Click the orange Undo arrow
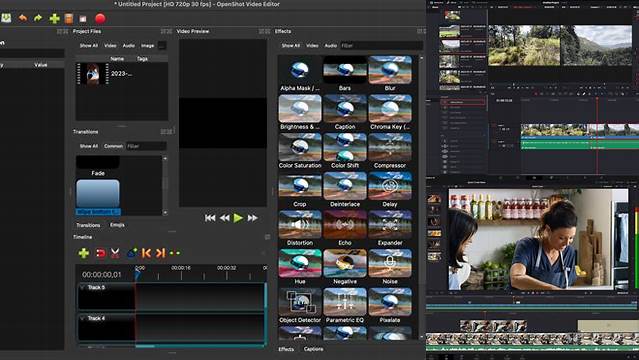Viewport: 639px width, 360px height. click(x=23, y=18)
